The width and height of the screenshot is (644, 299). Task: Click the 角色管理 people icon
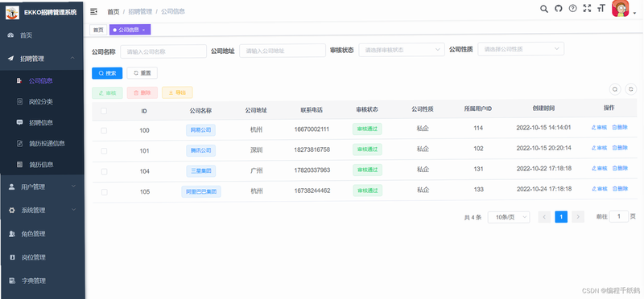pyautogui.click(x=12, y=234)
